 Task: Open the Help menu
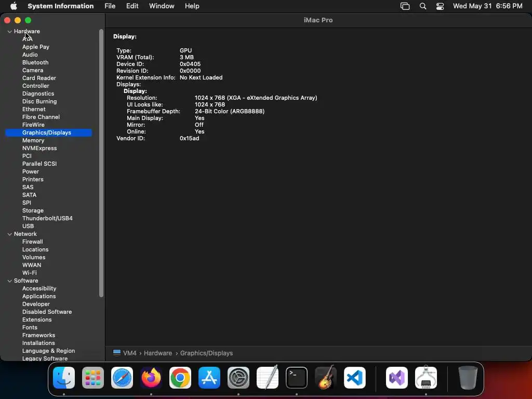[192, 6]
